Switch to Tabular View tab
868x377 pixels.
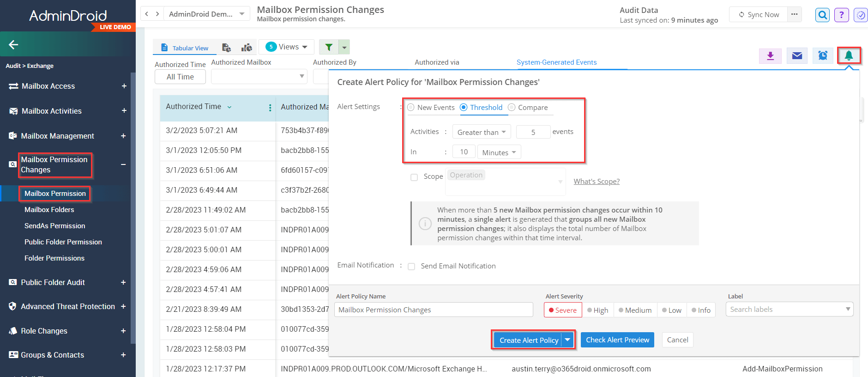click(x=185, y=48)
